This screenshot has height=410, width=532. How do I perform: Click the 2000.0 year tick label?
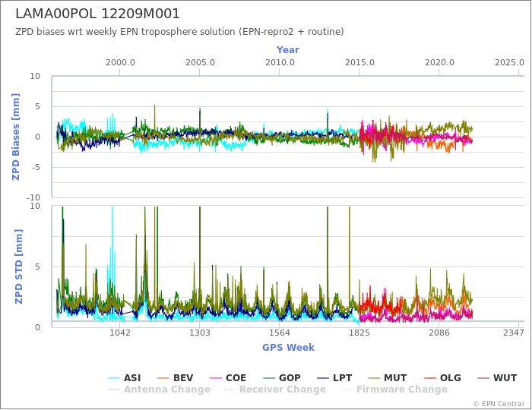[x=120, y=63]
